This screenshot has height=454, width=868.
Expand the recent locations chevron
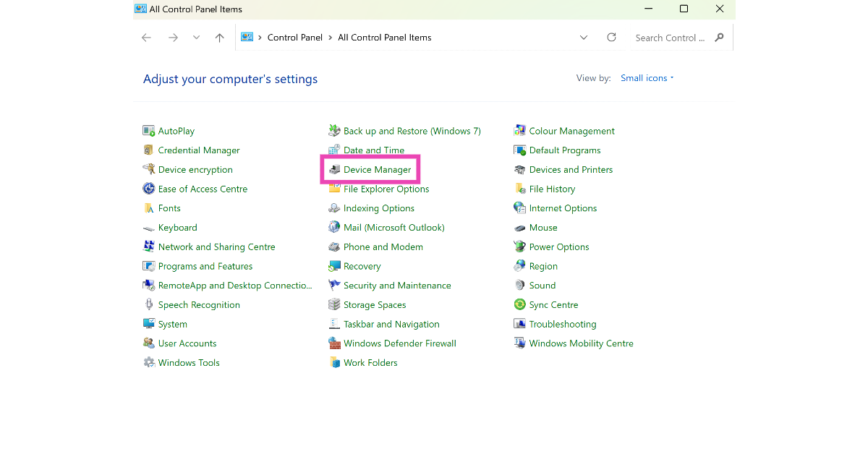point(196,38)
